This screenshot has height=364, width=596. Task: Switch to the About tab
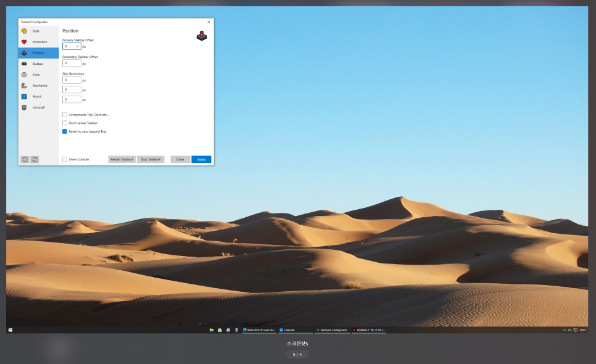pyautogui.click(x=36, y=96)
